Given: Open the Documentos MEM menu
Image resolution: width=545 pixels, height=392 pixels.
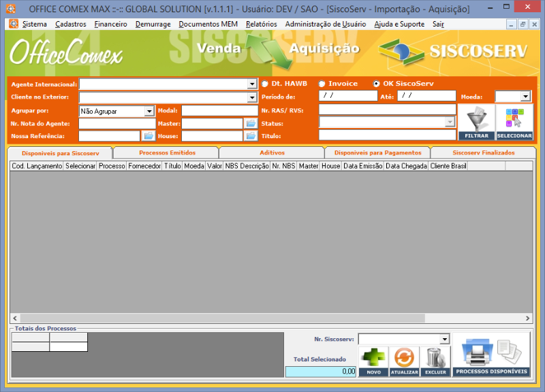Looking at the screenshot, I should pyautogui.click(x=208, y=24).
